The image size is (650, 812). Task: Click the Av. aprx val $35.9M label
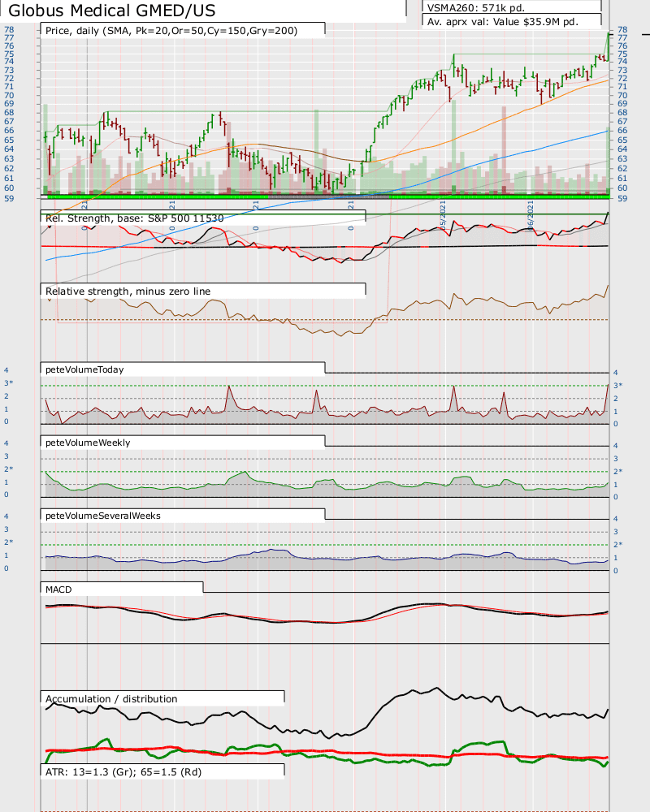pyautogui.click(x=503, y=22)
